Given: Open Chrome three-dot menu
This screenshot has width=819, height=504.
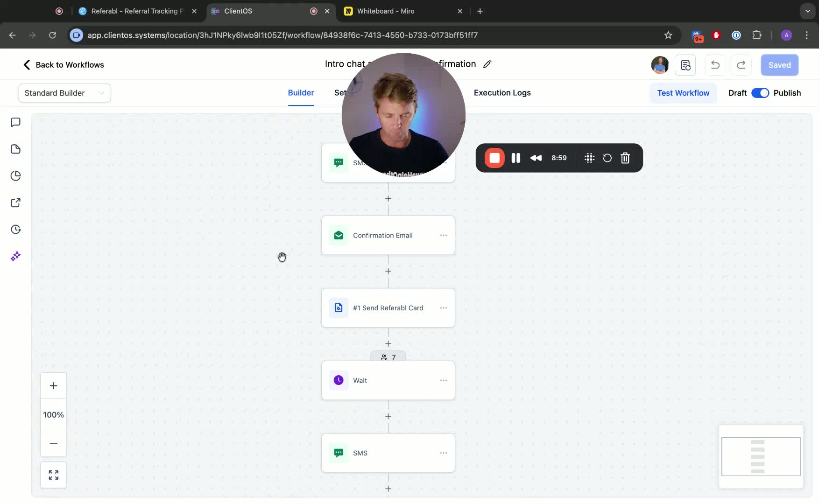Looking at the screenshot, I should pos(807,35).
